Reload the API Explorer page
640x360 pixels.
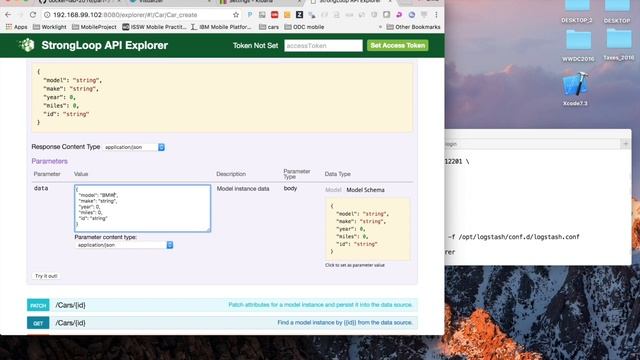coord(33,15)
